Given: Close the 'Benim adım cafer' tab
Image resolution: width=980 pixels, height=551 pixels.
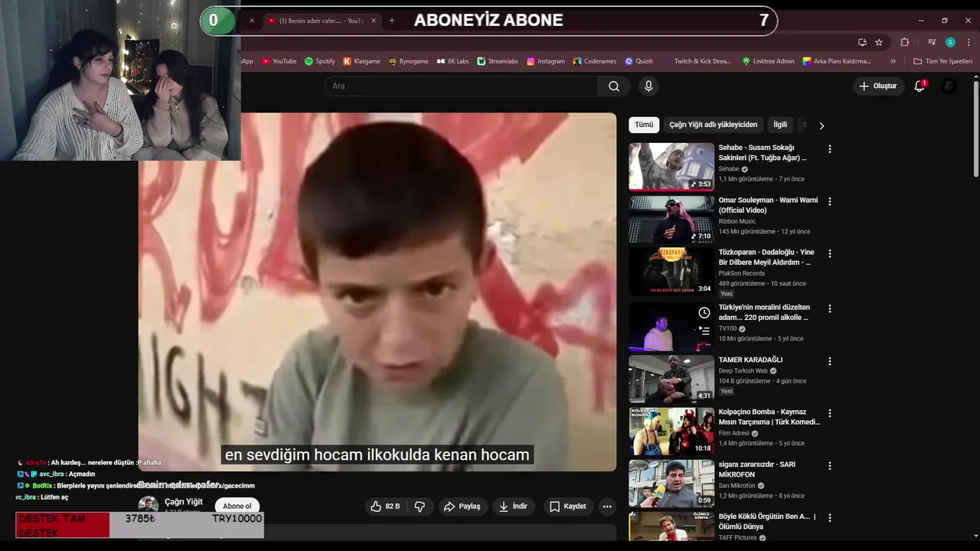Looking at the screenshot, I should (374, 21).
